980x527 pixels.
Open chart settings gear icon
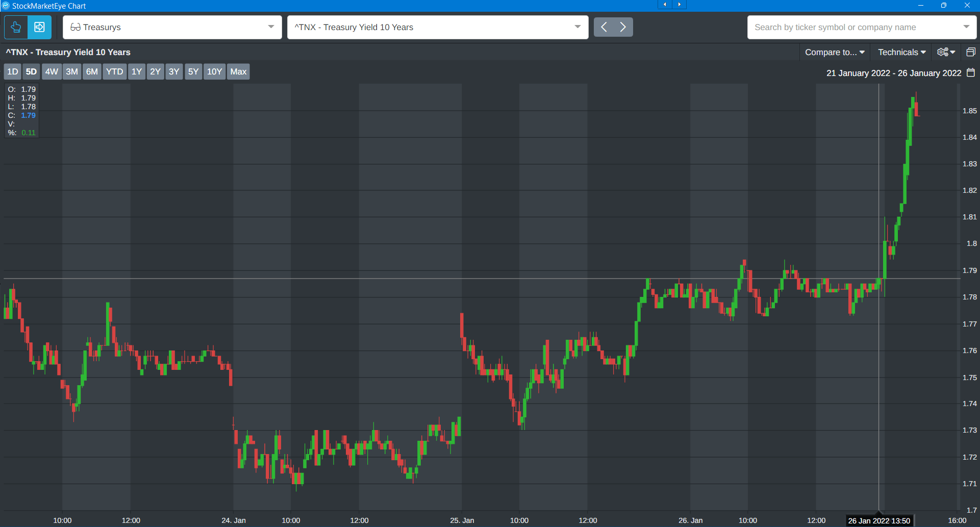(x=946, y=52)
